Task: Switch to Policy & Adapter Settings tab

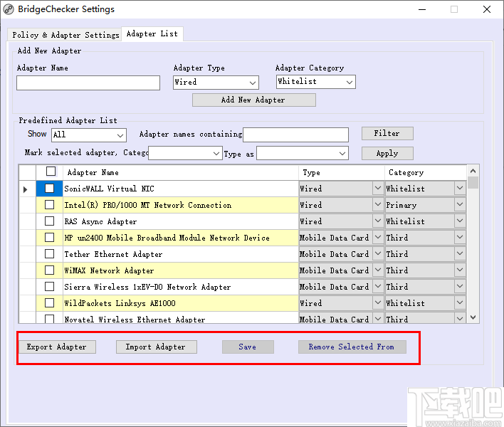Action: point(65,35)
